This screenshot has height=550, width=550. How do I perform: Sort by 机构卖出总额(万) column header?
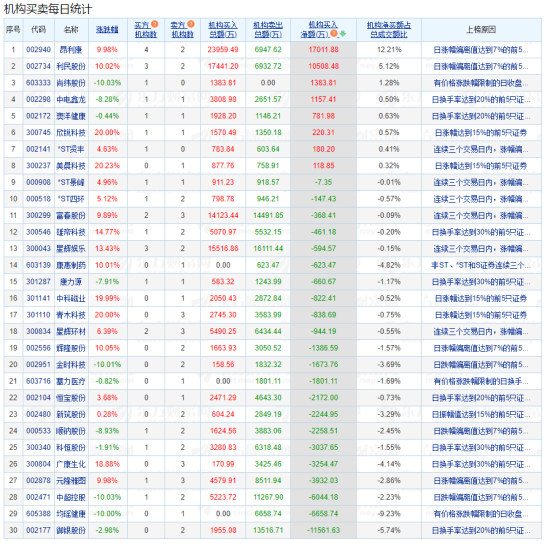[268, 29]
